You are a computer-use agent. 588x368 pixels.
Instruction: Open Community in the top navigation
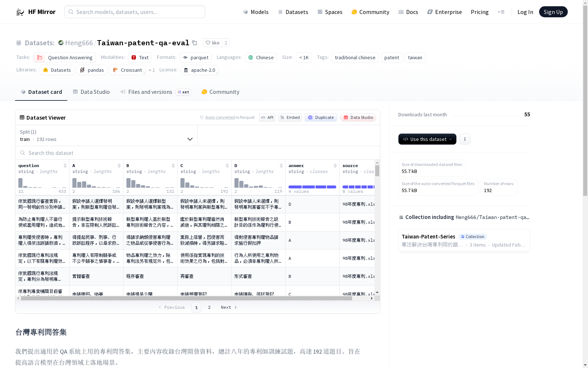click(370, 12)
